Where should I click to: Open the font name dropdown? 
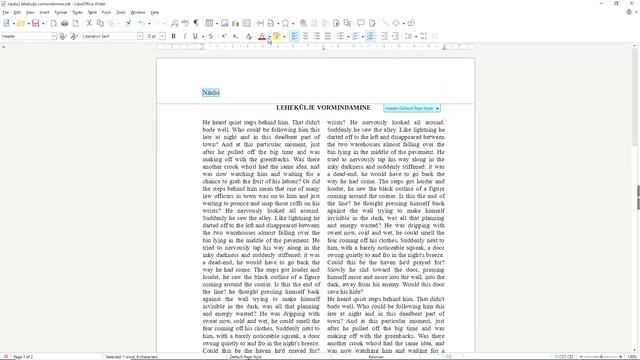[x=140, y=36]
